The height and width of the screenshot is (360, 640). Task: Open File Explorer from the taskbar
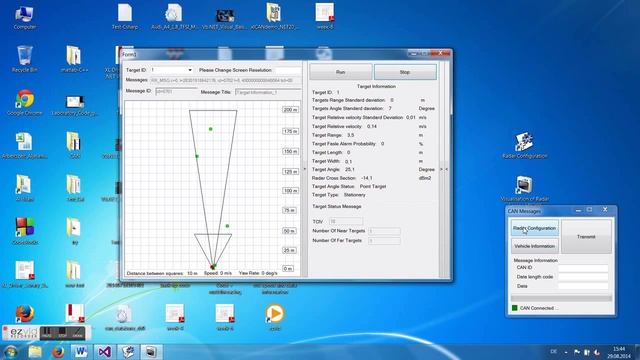(x=35, y=352)
